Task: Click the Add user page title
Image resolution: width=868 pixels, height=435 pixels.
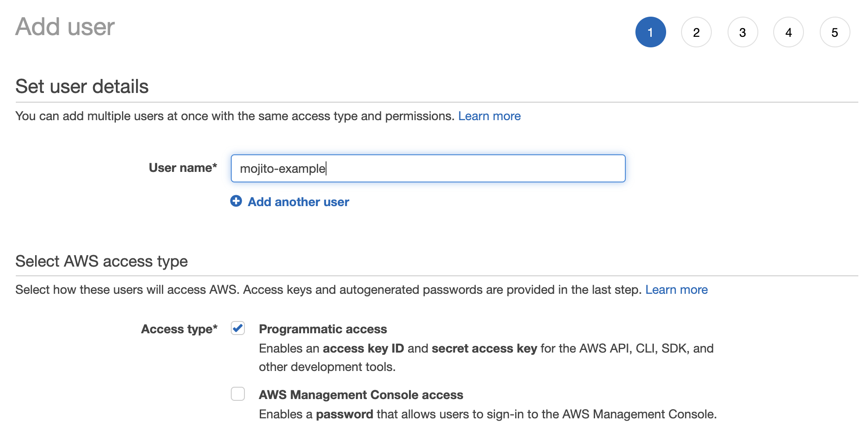Action: [x=64, y=27]
